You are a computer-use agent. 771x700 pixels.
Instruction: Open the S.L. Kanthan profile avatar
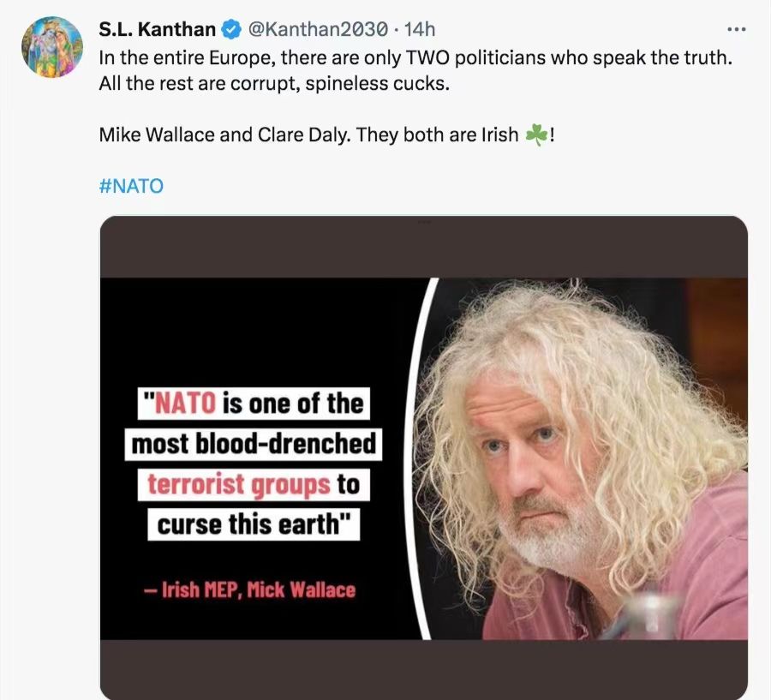click(52, 47)
